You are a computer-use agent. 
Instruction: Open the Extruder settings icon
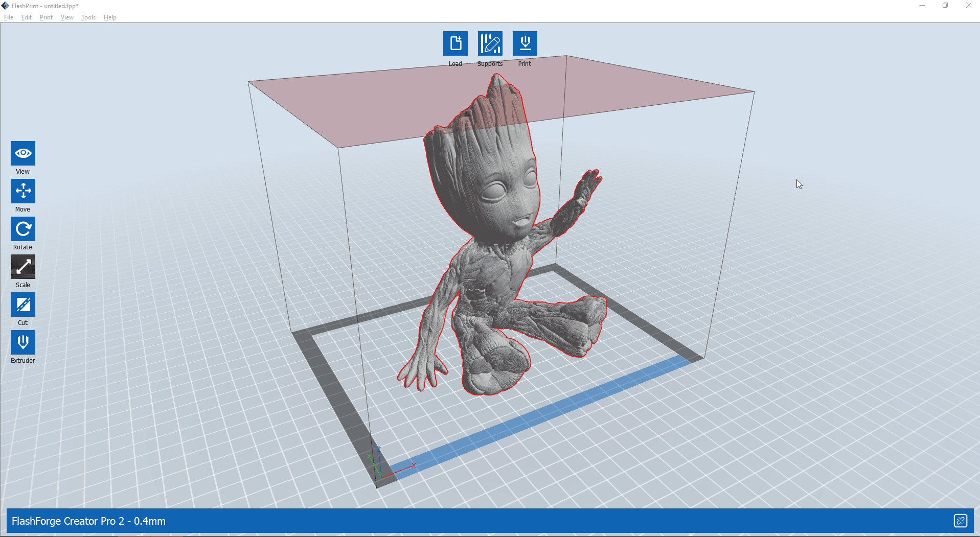22,342
